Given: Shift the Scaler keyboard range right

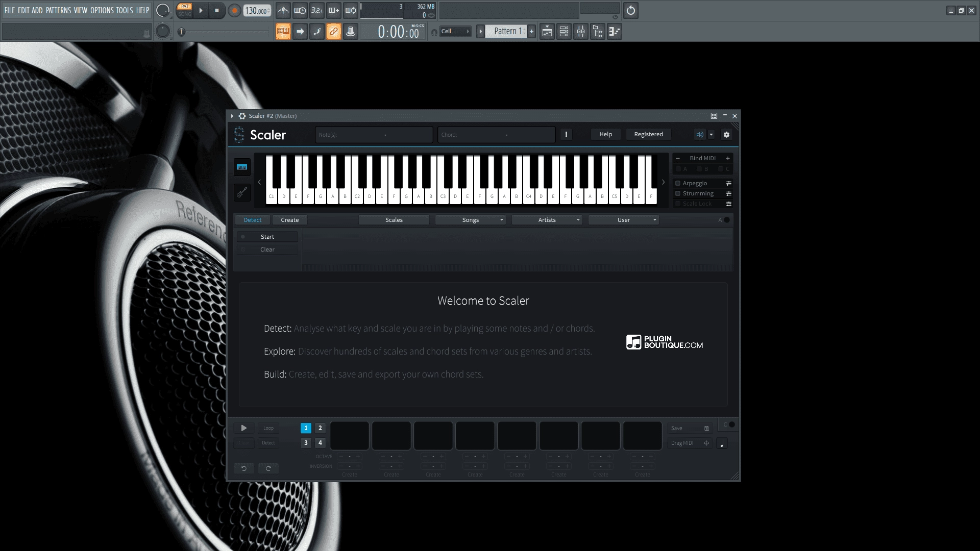Looking at the screenshot, I should pyautogui.click(x=663, y=182).
